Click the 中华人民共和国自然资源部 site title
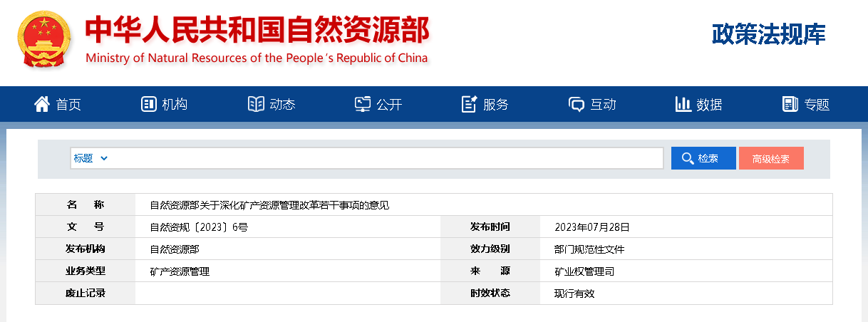The width and height of the screenshot is (868, 322). point(257,30)
